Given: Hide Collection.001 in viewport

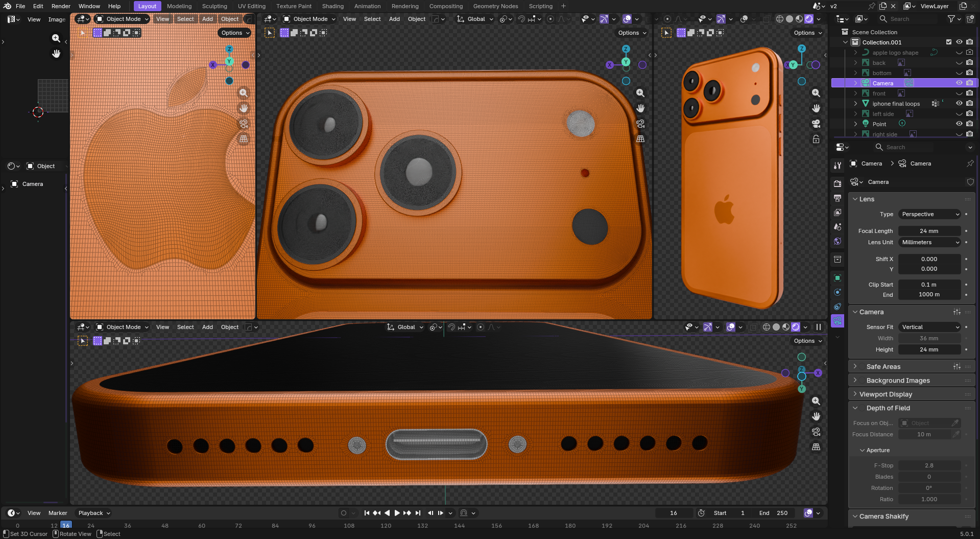Looking at the screenshot, I should 959,42.
